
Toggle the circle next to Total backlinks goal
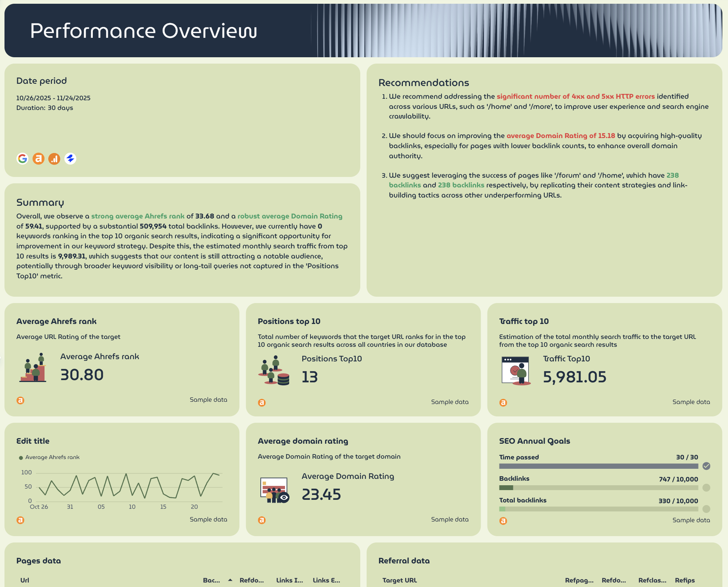tap(707, 509)
